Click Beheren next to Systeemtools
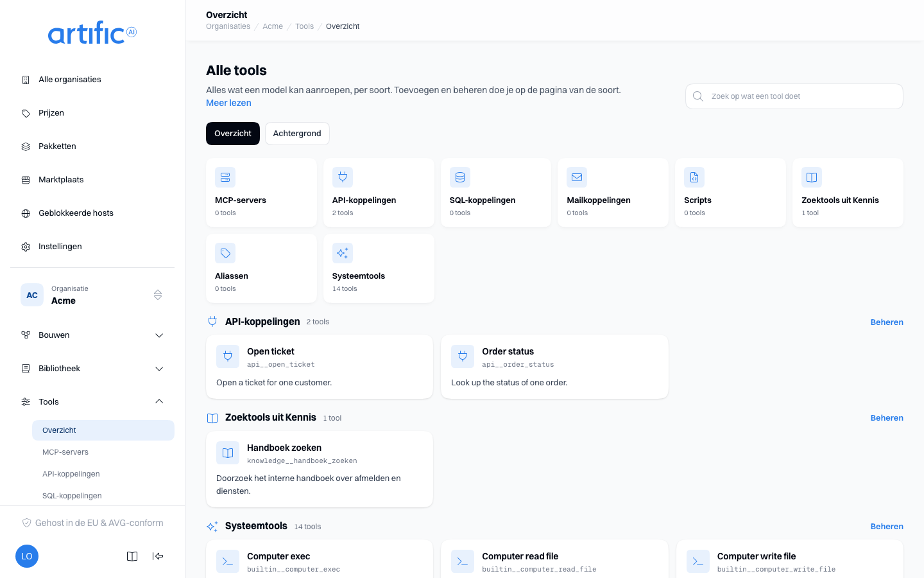 pyautogui.click(x=887, y=527)
